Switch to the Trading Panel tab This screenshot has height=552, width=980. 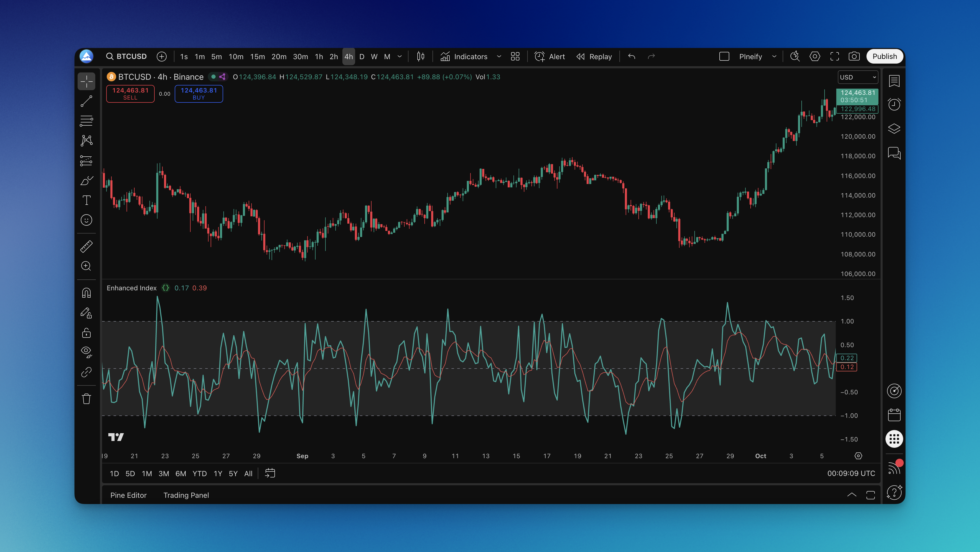[x=186, y=495]
